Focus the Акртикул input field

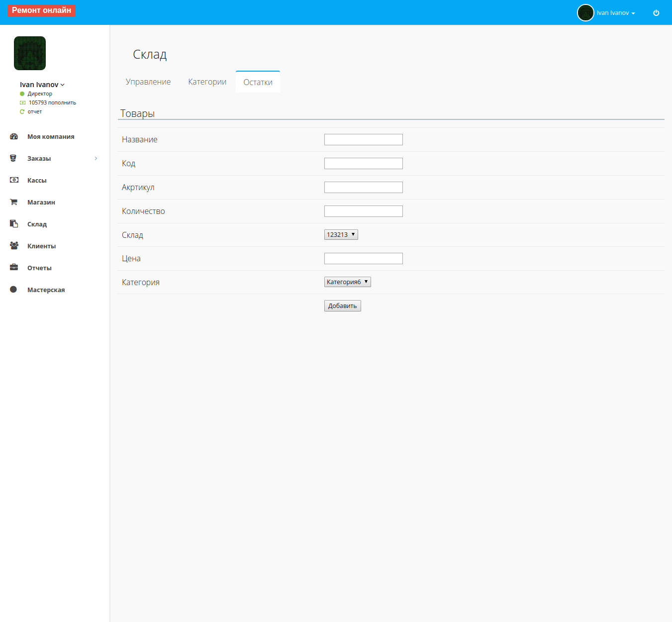pos(364,188)
